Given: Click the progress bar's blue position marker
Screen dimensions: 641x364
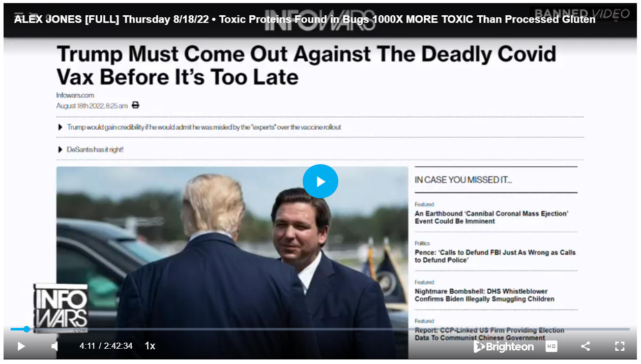Looking at the screenshot, I should [26, 329].
